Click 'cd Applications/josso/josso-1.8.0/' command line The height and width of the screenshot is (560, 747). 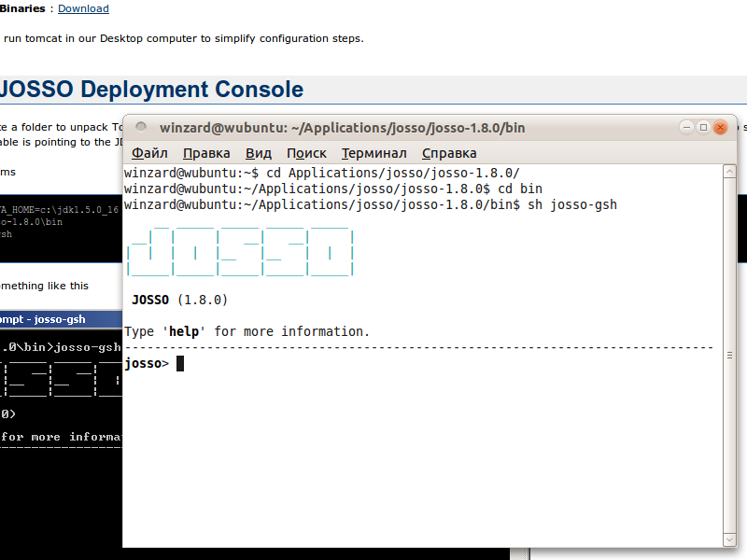click(x=393, y=173)
